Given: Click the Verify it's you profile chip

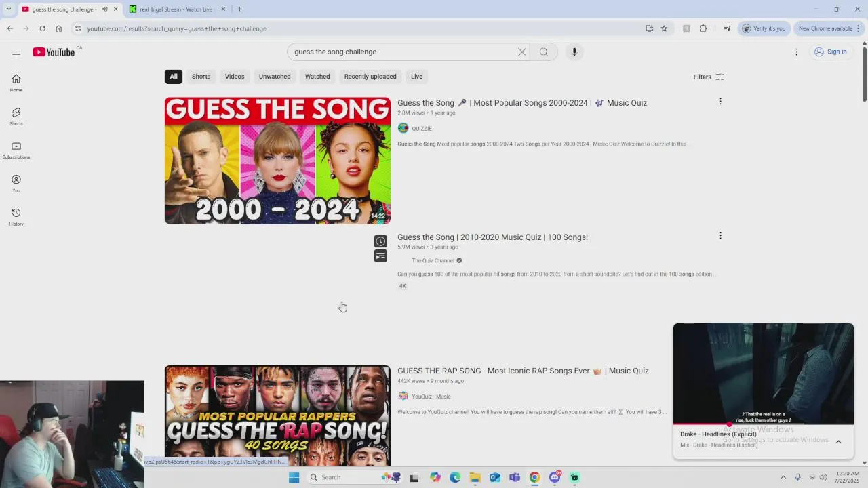Looking at the screenshot, I should click(764, 28).
